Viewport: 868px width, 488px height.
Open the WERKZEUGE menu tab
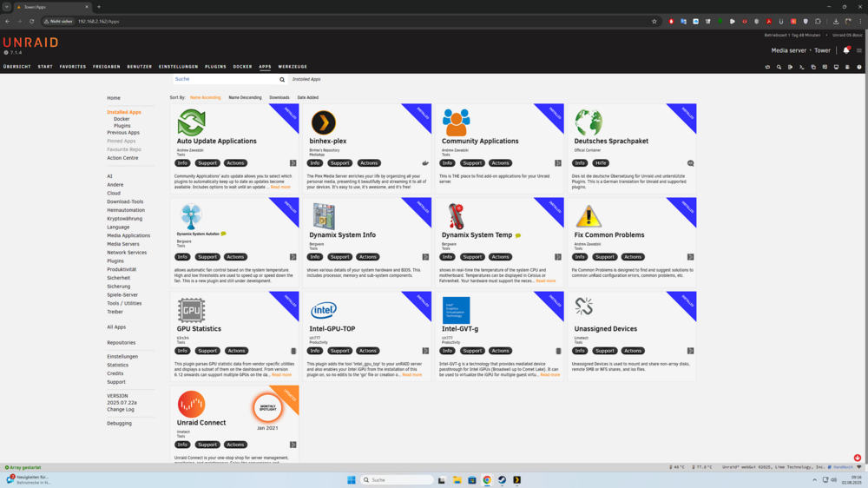click(x=293, y=67)
